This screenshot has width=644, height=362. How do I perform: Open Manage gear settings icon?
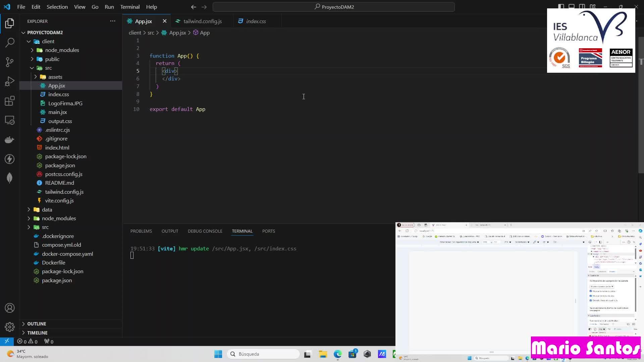coord(10,327)
